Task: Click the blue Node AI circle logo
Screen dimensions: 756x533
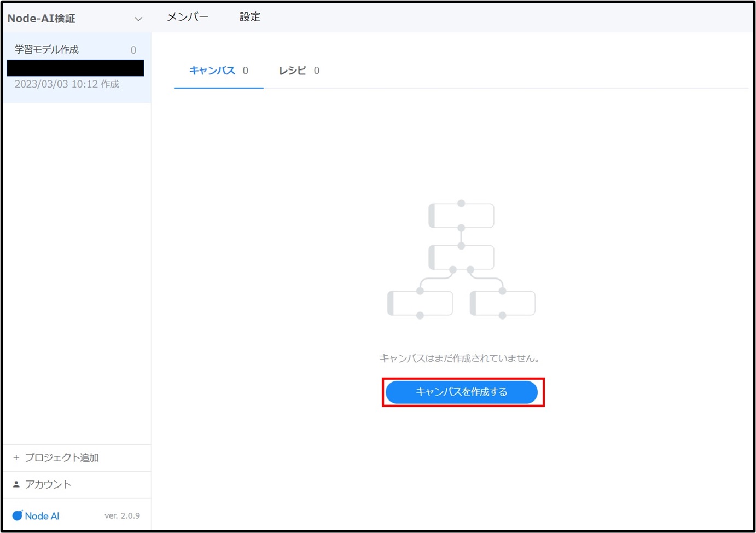Action: 18,515
